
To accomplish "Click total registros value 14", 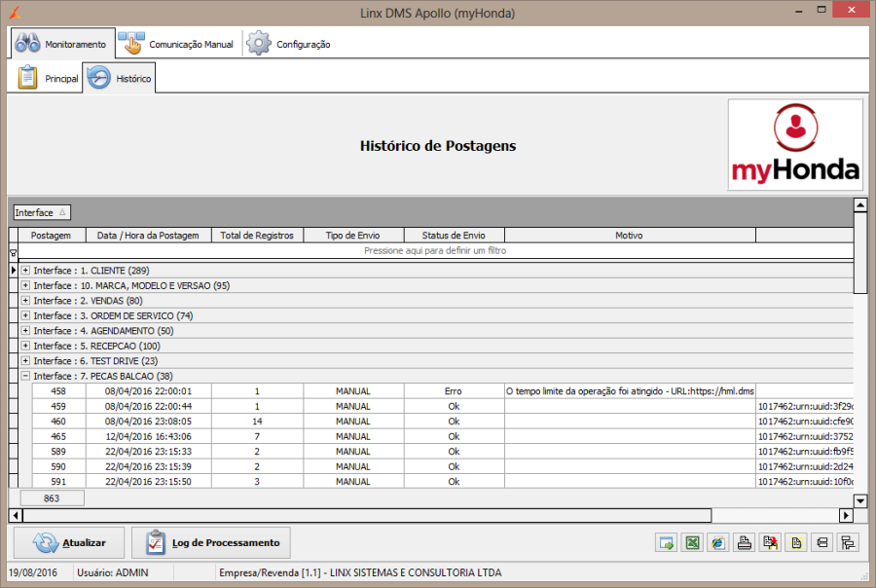I will pyautogui.click(x=257, y=422).
